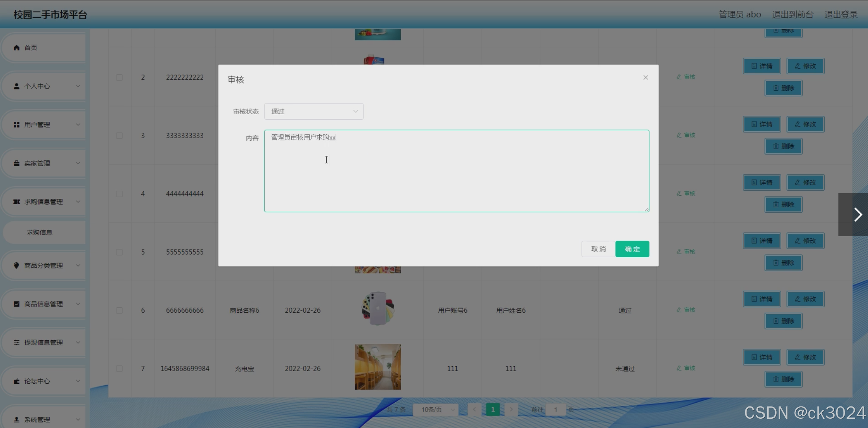Viewport: 868px width, 428px height.
Task: Click the grid icon for 用户管理
Action: (17, 125)
